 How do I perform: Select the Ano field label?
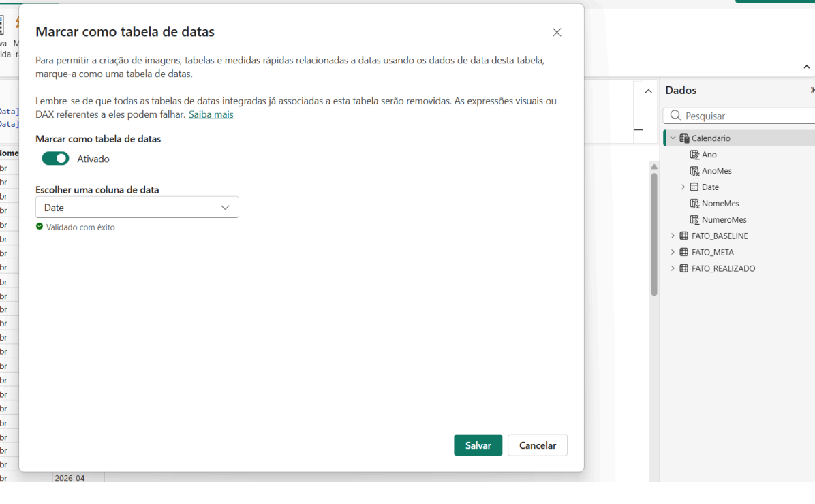point(709,155)
